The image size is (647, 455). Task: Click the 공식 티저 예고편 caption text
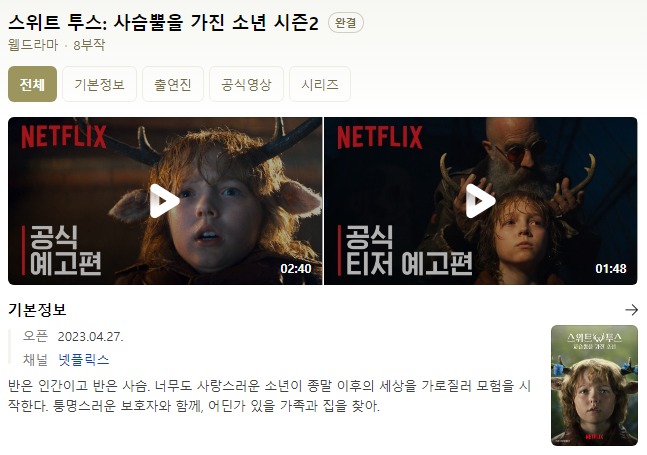pos(409,250)
